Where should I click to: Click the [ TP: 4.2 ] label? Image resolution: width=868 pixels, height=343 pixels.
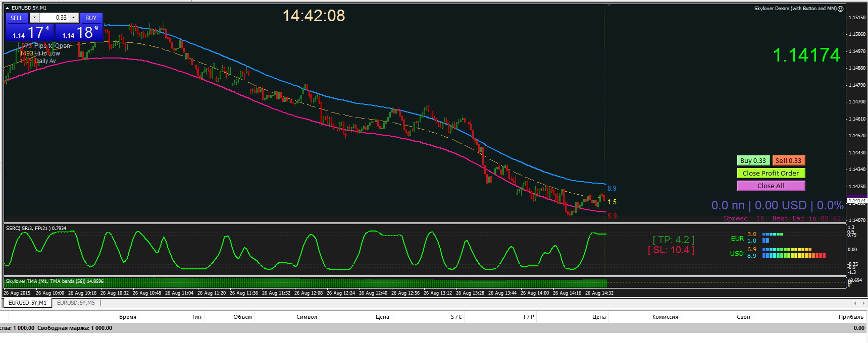[674, 240]
